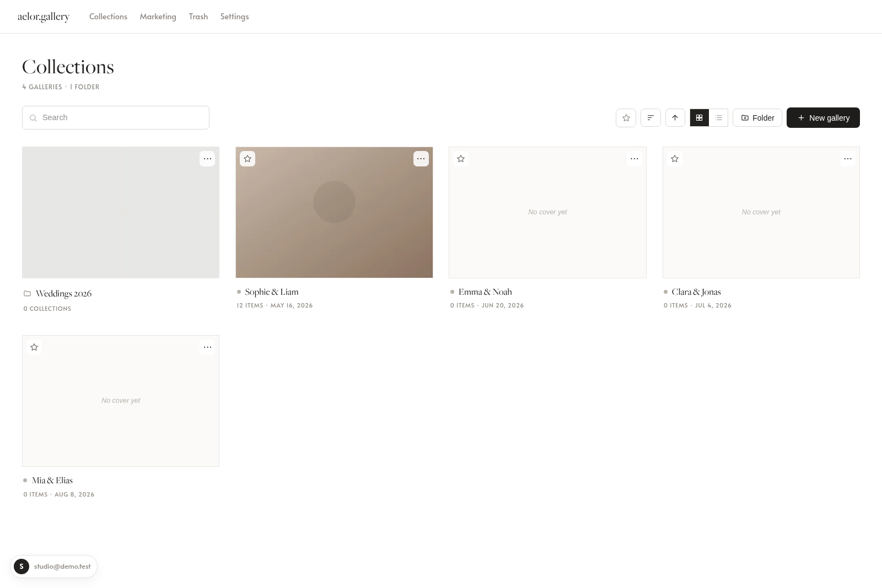Viewport: 882px width, 588px height.
Task: Open the studio@demo.test account menu
Action: pos(53,567)
